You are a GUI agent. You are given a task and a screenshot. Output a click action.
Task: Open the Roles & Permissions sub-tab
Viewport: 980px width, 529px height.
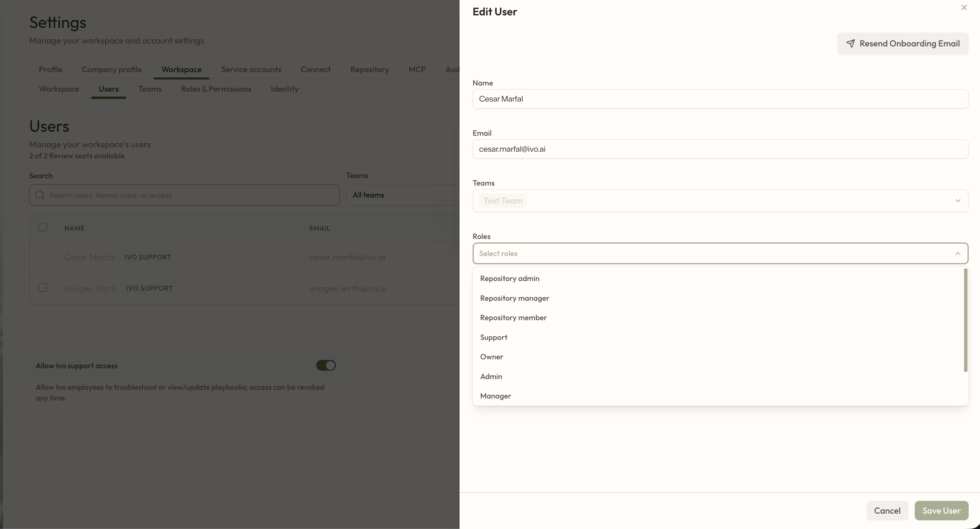216,89
